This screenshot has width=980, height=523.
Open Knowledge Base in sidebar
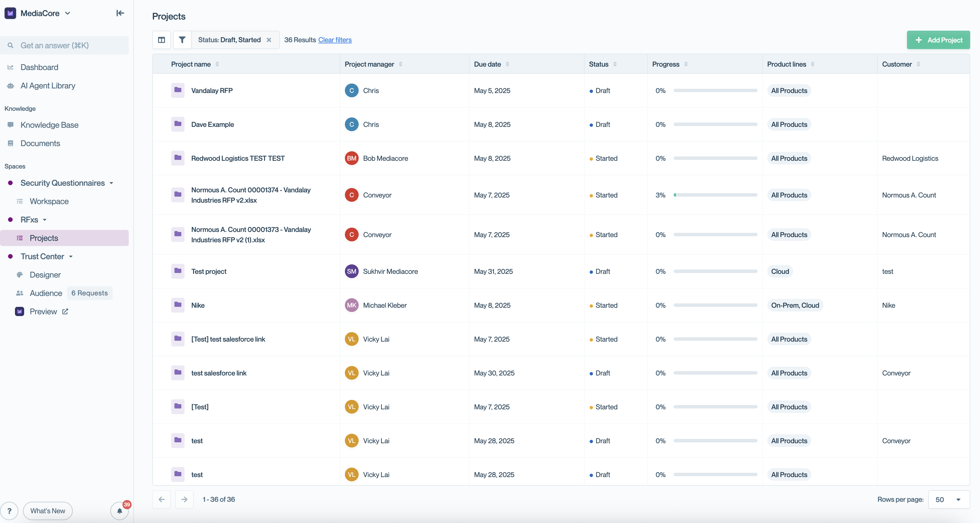tap(49, 125)
